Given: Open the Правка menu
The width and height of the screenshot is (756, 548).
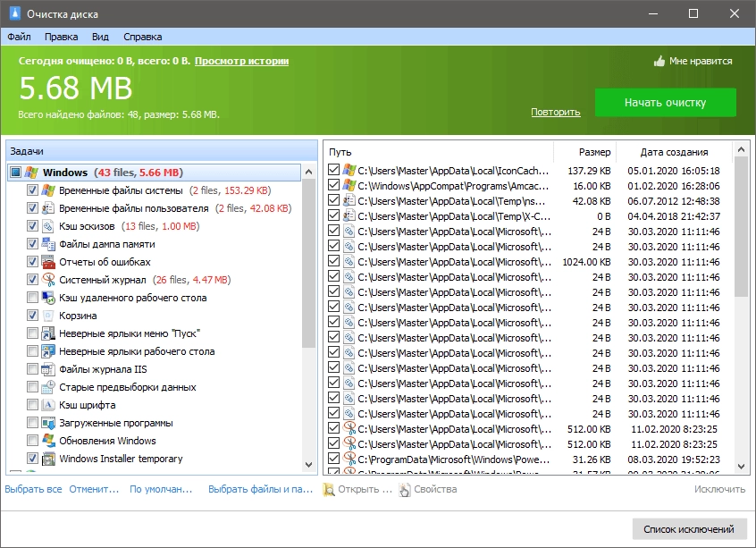Looking at the screenshot, I should pos(62,37).
